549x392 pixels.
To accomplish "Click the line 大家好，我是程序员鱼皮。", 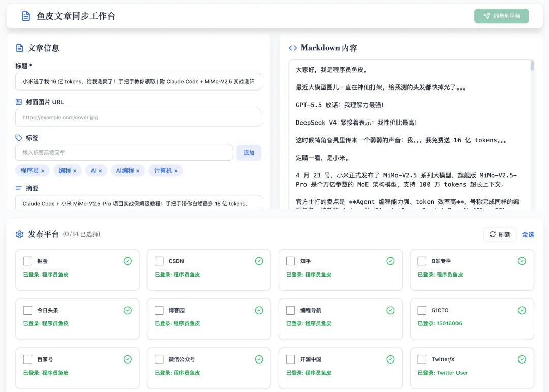I will point(332,70).
